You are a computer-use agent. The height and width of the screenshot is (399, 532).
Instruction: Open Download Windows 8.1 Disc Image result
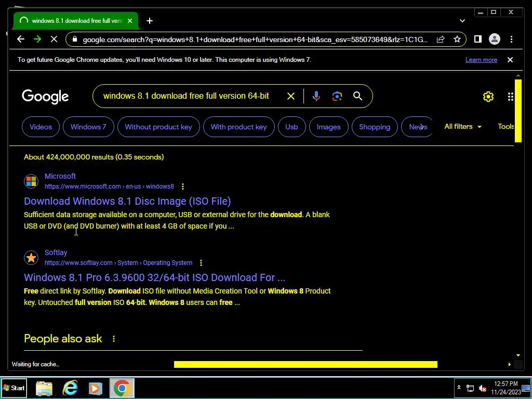click(x=127, y=201)
